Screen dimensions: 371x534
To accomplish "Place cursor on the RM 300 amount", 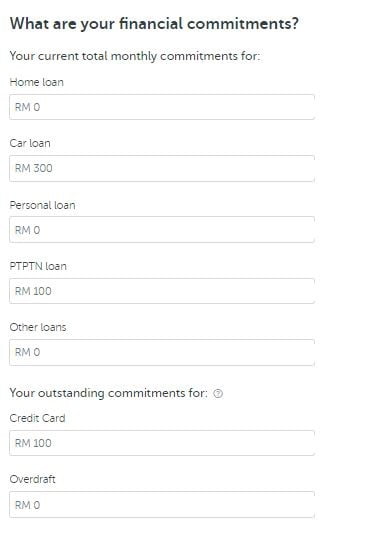I will (33, 168).
